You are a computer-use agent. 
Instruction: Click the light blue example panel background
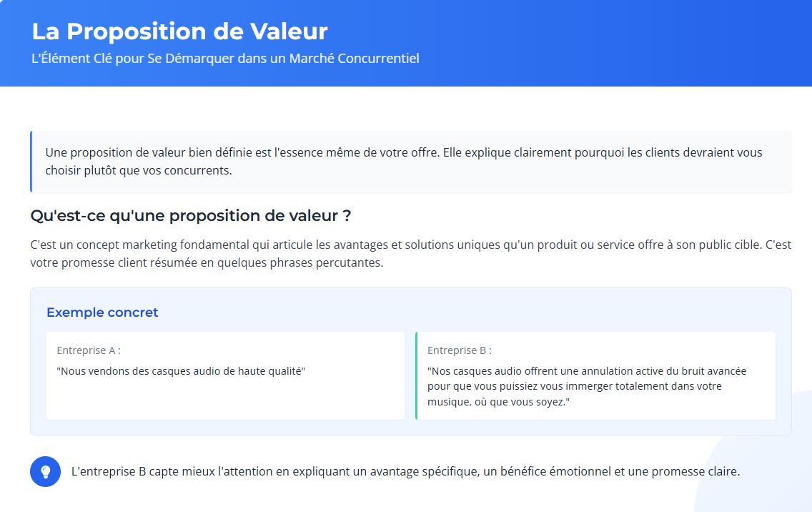pos(411,426)
